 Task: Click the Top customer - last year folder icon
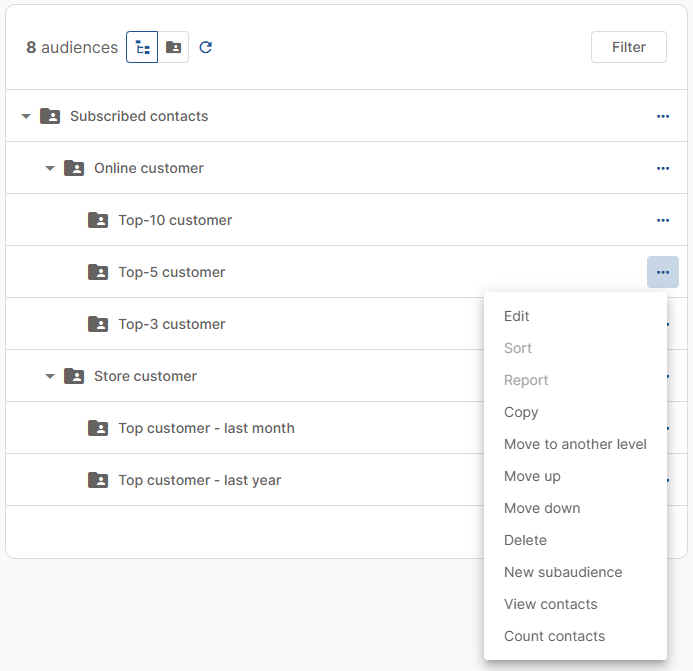(x=98, y=480)
